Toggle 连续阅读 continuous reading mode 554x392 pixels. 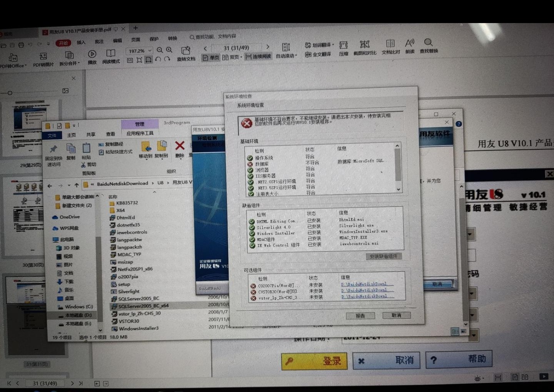point(258,56)
